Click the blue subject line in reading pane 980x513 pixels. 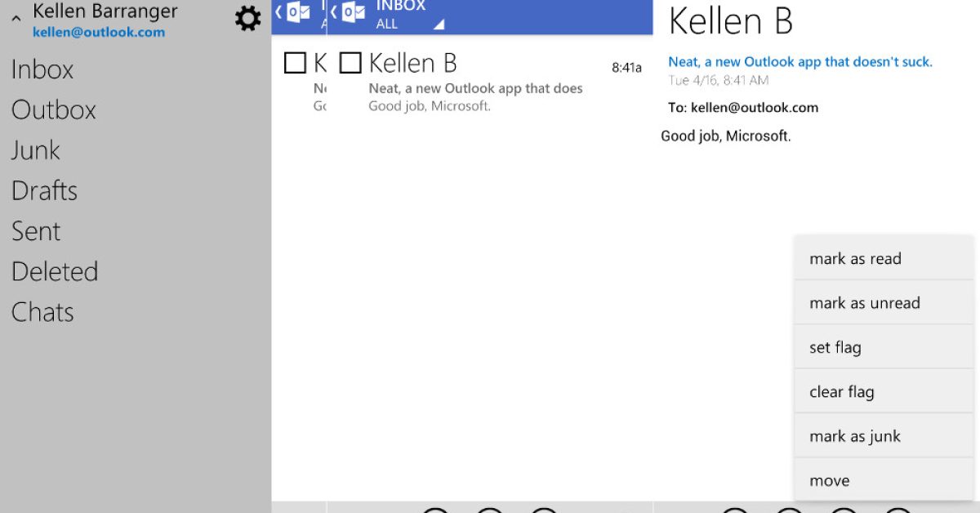[800, 61]
